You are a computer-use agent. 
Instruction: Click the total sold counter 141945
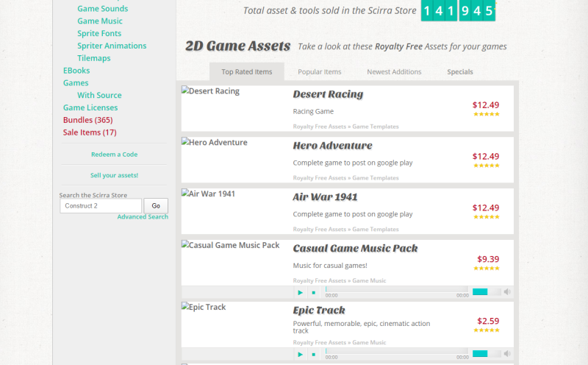(458, 10)
